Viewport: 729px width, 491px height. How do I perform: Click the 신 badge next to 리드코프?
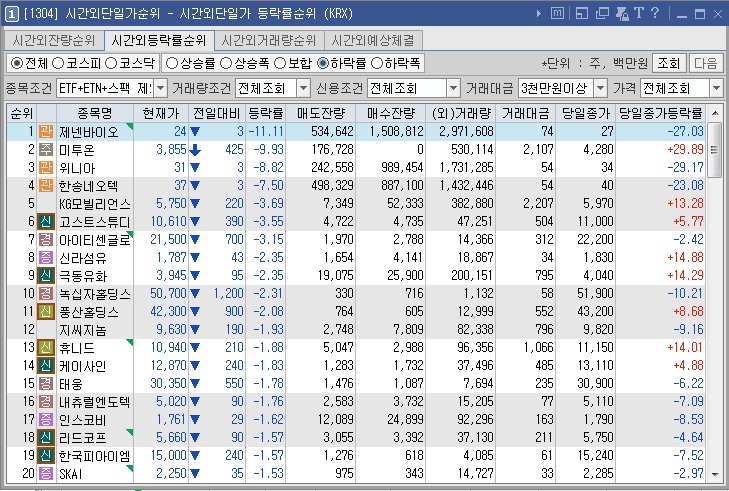click(x=46, y=438)
